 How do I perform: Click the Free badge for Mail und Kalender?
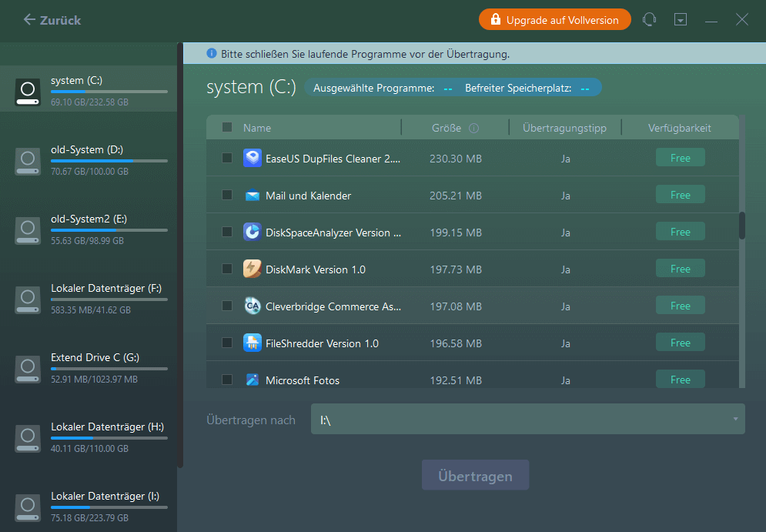[680, 195]
